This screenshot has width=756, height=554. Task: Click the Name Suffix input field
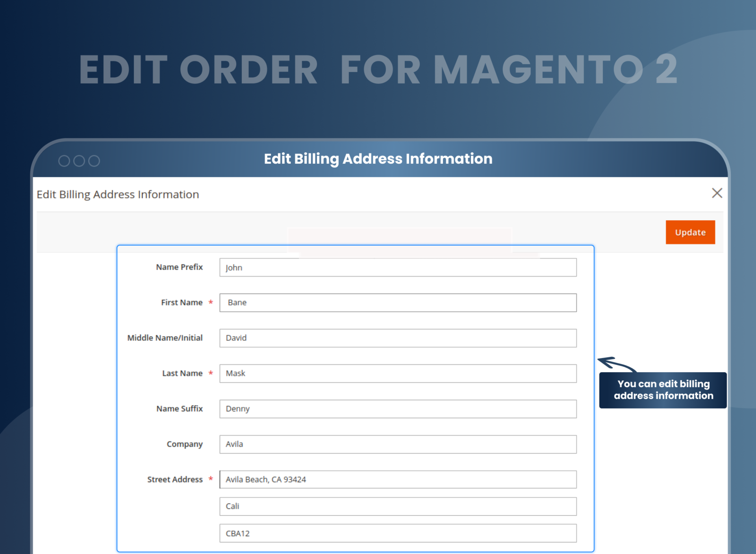click(x=398, y=409)
